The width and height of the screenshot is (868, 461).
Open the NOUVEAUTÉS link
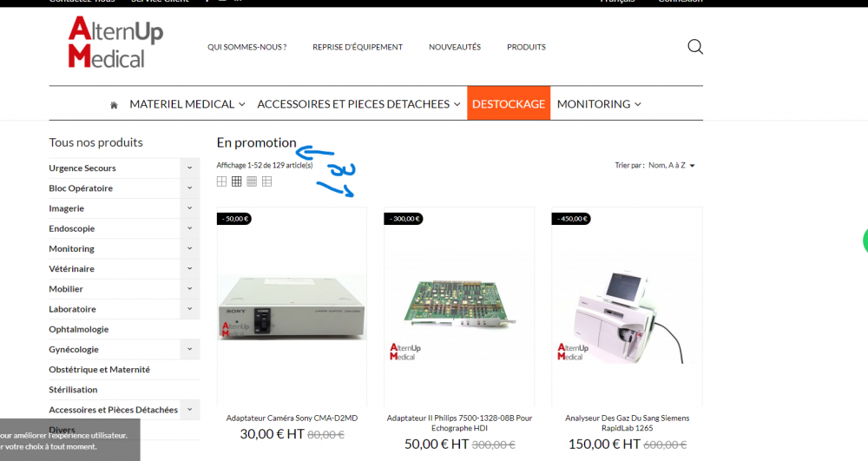[455, 47]
